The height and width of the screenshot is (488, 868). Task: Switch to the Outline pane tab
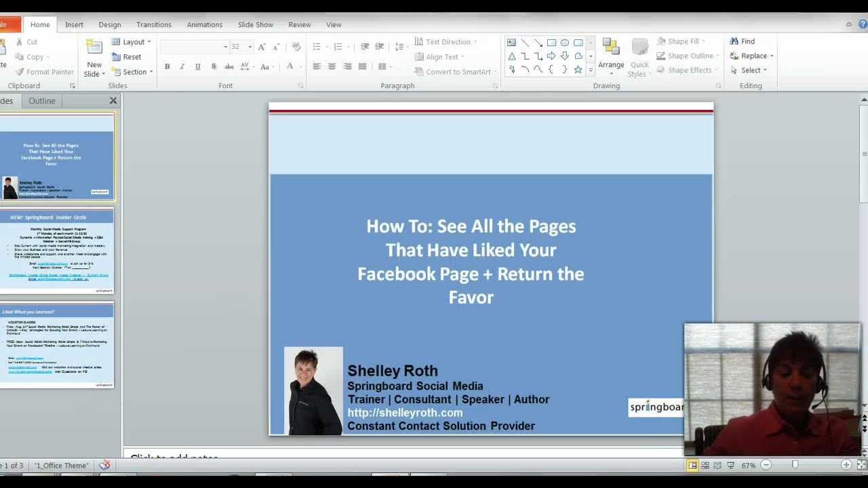42,101
